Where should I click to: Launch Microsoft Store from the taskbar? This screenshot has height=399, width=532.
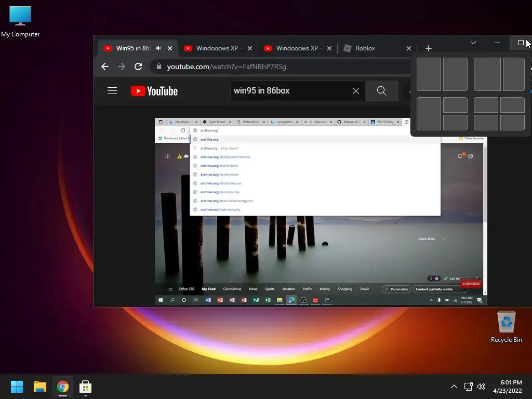(x=86, y=387)
